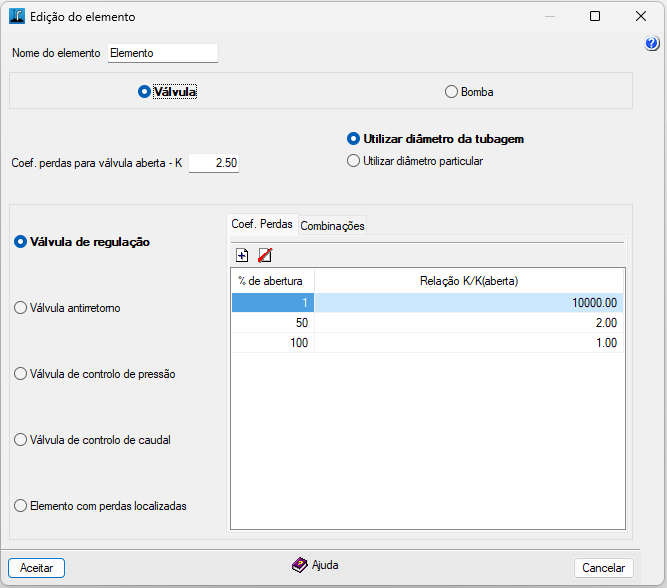Click the Nome do elemento input field
This screenshot has height=588, width=667.
point(162,53)
